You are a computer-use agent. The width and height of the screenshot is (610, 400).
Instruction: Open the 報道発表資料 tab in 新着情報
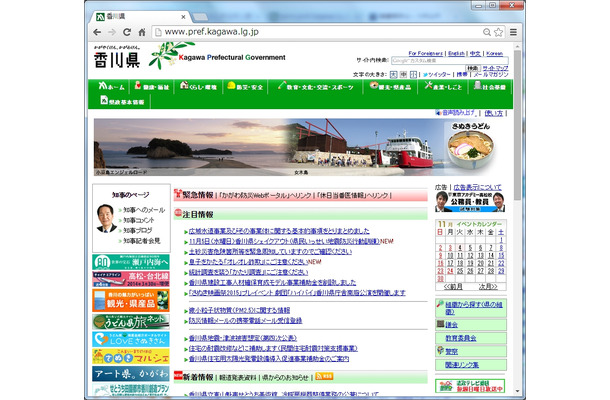(238, 377)
